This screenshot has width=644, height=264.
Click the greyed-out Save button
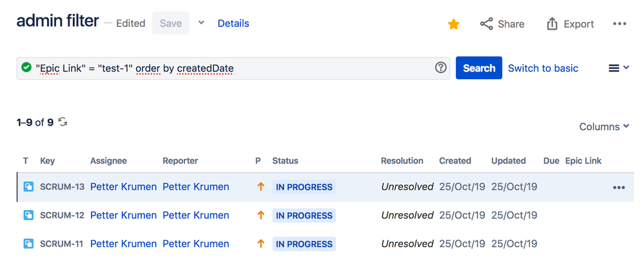tap(171, 23)
